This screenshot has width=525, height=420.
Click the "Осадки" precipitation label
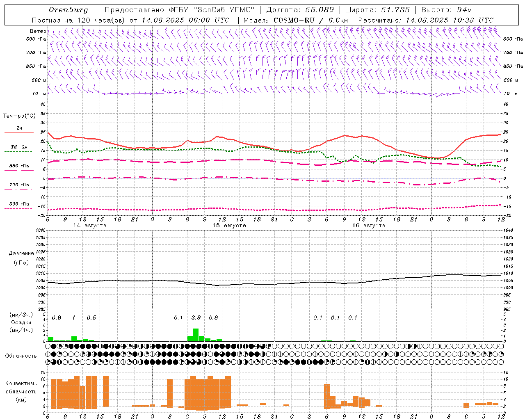[21, 322]
